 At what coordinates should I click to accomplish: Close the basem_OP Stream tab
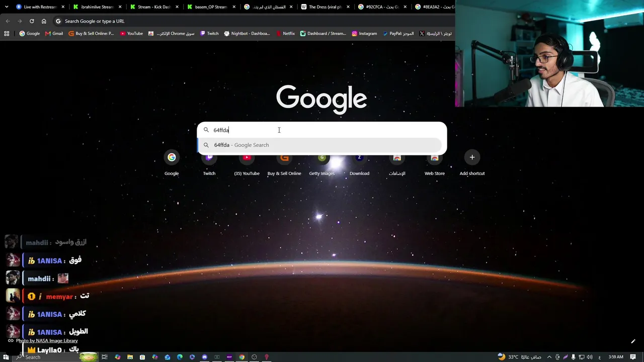tap(234, 7)
